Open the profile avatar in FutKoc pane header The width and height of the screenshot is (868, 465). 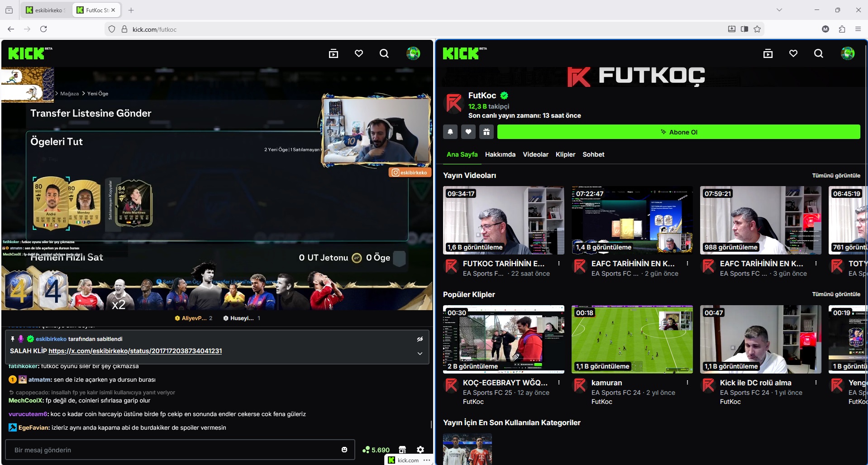coord(848,53)
